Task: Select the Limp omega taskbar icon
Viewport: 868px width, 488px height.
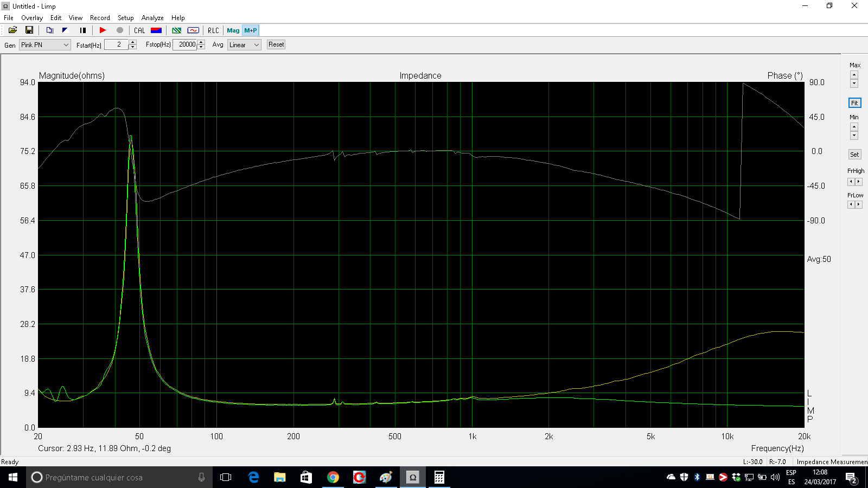Action: point(412,477)
